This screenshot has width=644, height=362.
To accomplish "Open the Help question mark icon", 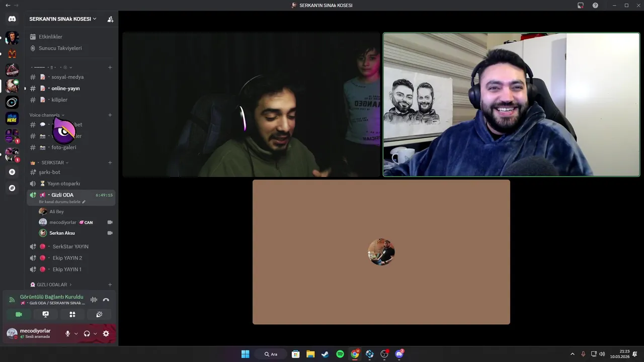I will point(595,5).
